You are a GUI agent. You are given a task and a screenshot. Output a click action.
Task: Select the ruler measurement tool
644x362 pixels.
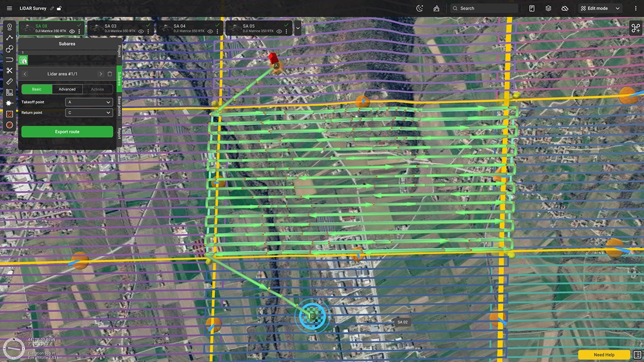coord(9,82)
